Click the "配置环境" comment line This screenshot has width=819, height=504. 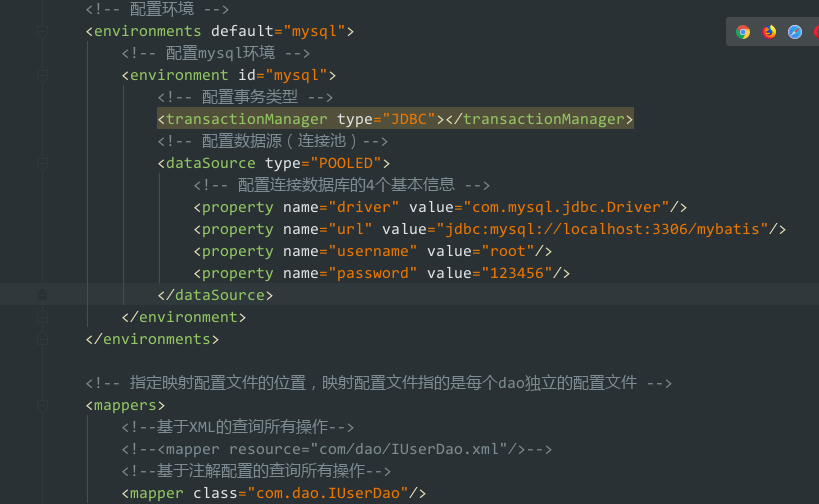(x=157, y=9)
